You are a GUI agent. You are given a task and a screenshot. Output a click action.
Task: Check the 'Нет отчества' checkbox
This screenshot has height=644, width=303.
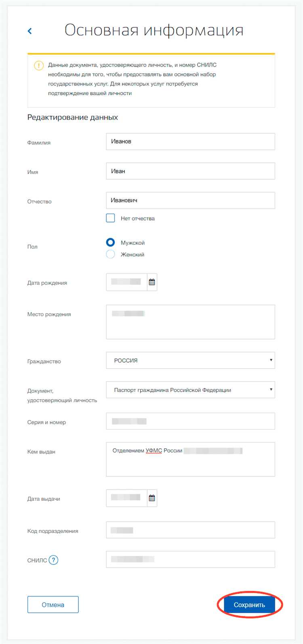point(110,218)
